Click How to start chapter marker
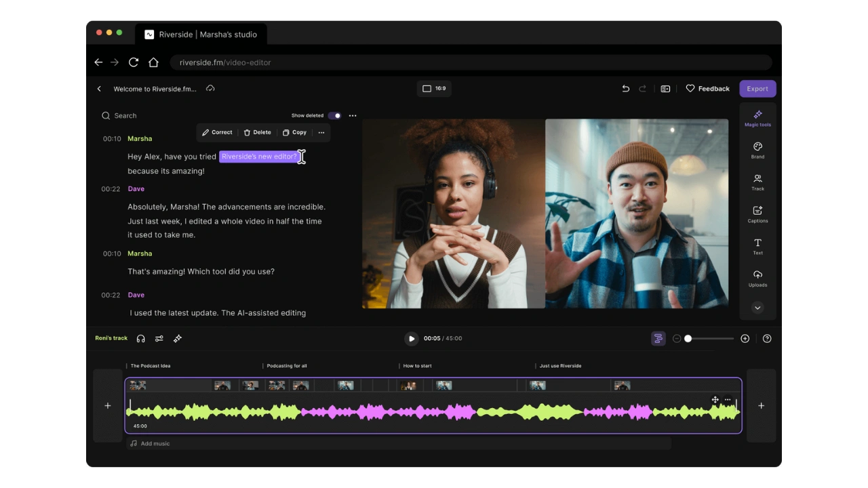The height and width of the screenshot is (488, 868). (x=417, y=366)
